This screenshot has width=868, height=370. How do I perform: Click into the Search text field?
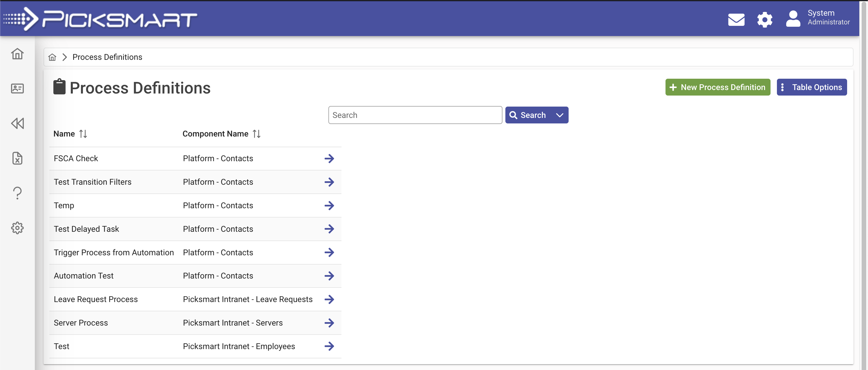tap(415, 115)
